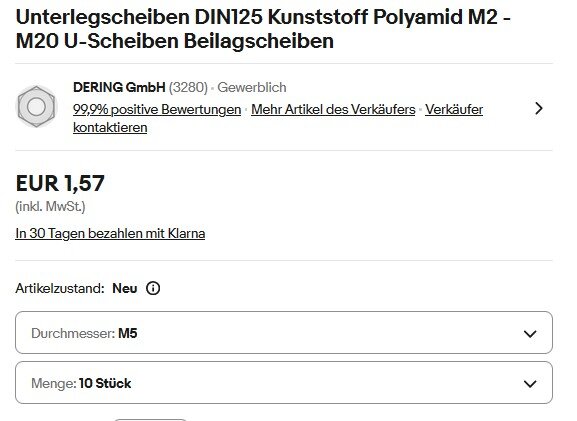577x421 pixels.
Task: Click the seller feedback count 3280
Action: pyautogui.click(x=188, y=88)
